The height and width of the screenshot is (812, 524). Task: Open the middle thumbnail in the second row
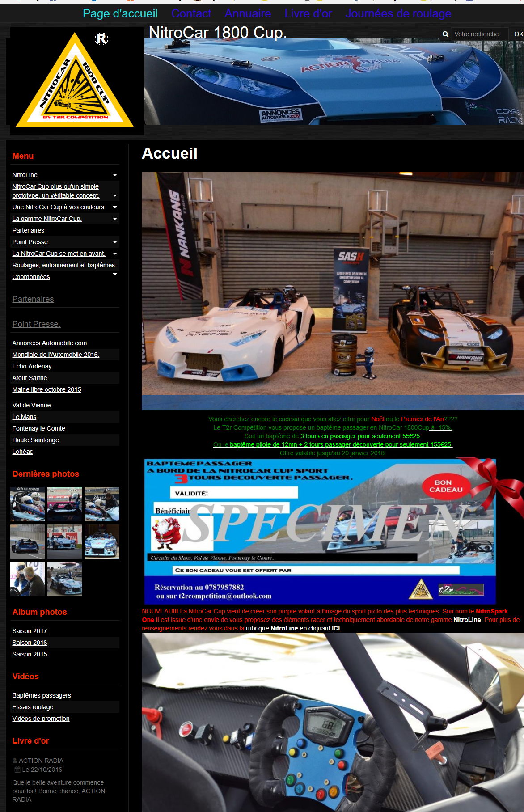64,541
